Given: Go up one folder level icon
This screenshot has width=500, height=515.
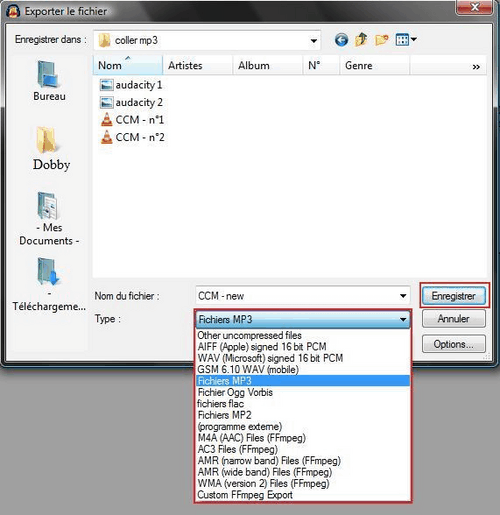Looking at the screenshot, I should [x=361, y=40].
